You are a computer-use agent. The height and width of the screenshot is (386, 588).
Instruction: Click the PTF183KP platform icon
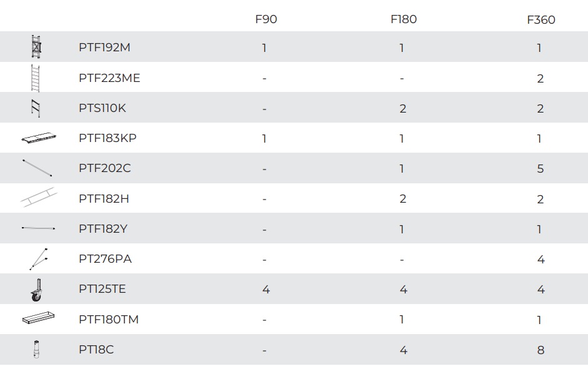pos(37,138)
